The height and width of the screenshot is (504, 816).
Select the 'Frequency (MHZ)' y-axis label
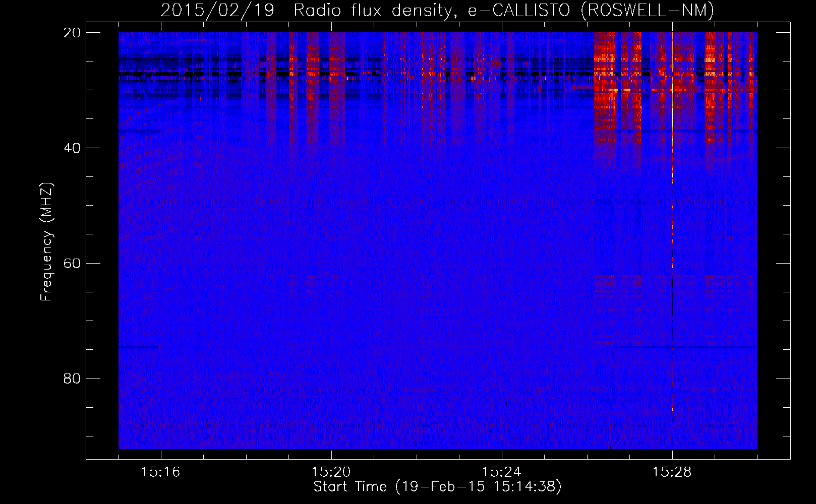(x=46, y=242)
